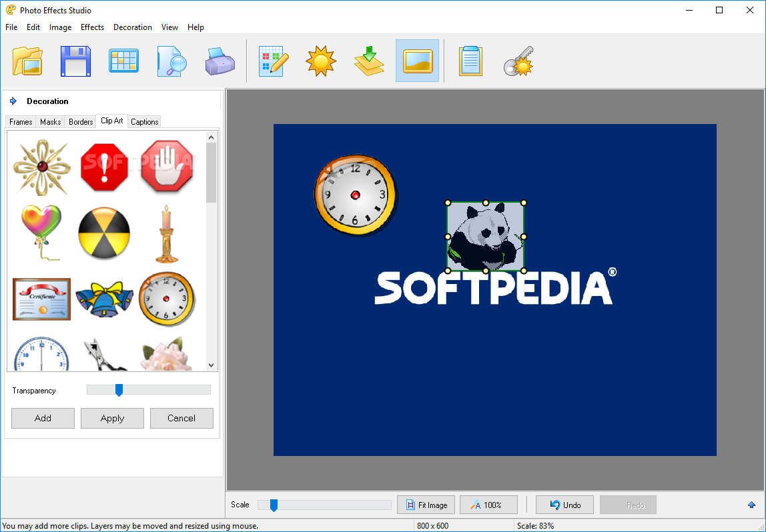Click the Photo Effects Studio title bar icon
The height and width of the screenshot is (532, 766).
[11, 10]
